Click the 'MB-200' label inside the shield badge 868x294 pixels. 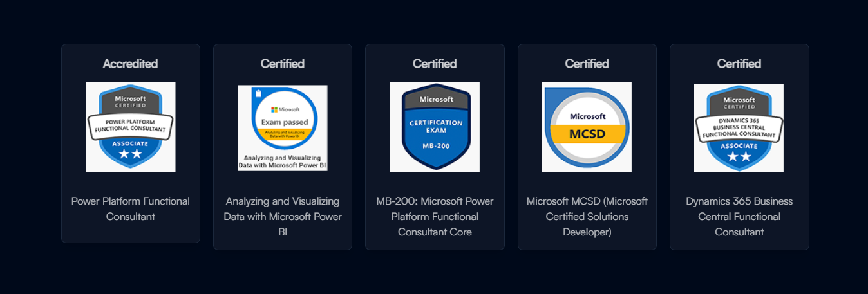coord(435,146)
